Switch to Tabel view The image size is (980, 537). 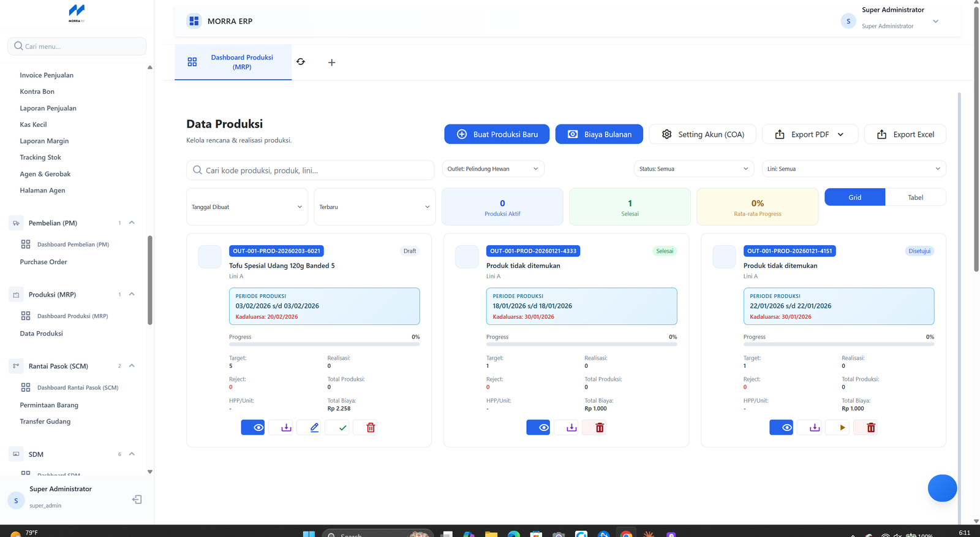[x=916, y=197]
